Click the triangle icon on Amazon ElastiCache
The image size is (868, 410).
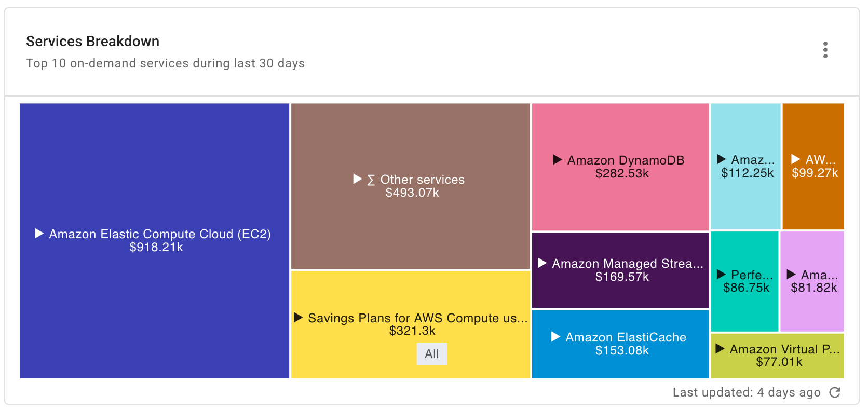(554, 337)
